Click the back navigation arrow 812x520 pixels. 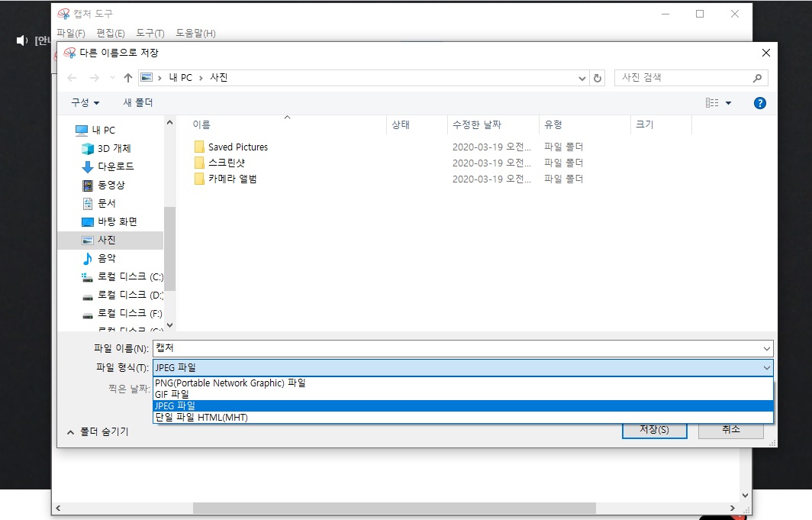coord(72,78)
